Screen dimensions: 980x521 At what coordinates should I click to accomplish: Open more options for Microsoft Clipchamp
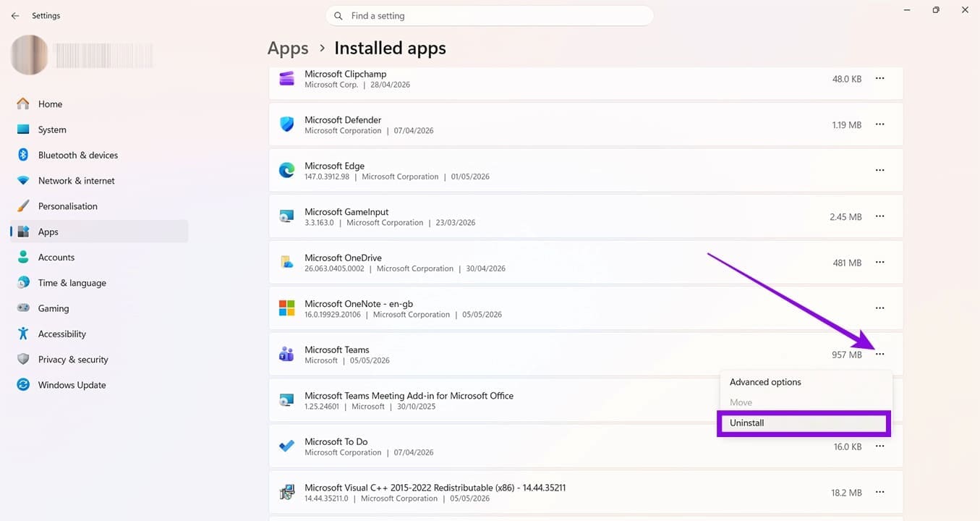coord(880,78)
